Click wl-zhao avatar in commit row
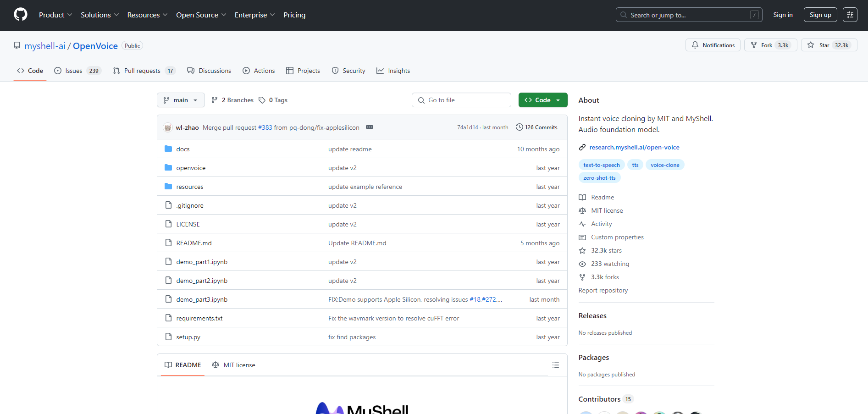868x414 pixels. pos(168,127)
